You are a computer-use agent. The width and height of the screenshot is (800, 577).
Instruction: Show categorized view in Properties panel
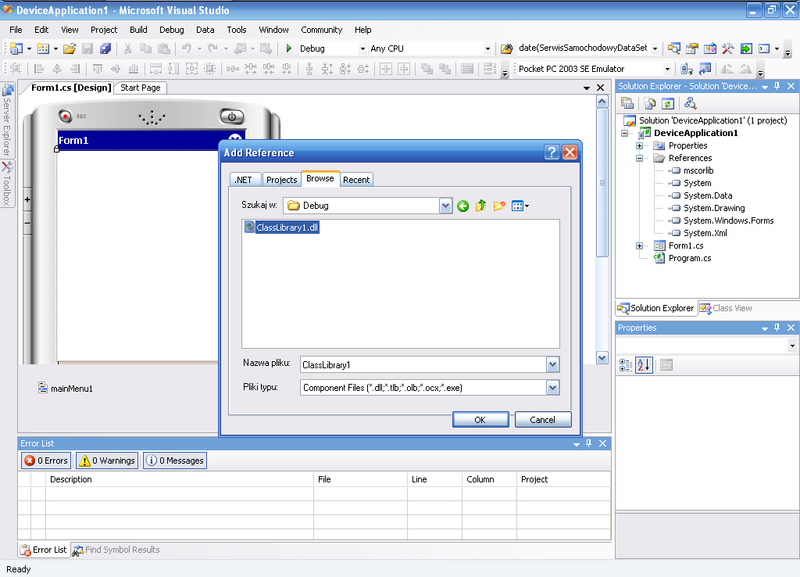pos(626,365)
